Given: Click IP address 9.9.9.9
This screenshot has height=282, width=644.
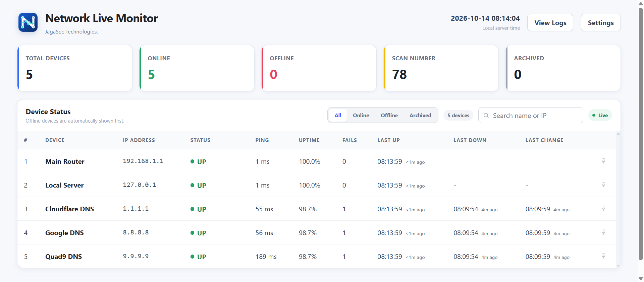Looking at the screenshot, I should point(136,256).
